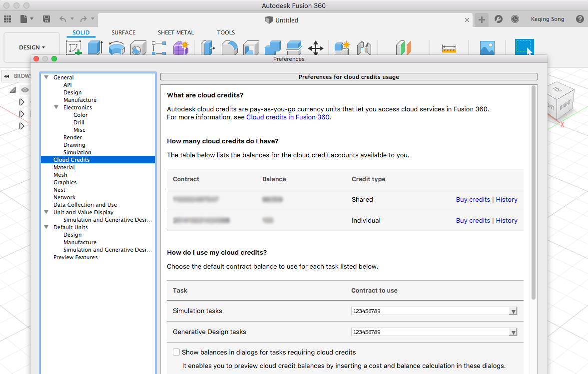Click History for Individual contract
This screenshot has height=374, width=588.
[506, 221]
